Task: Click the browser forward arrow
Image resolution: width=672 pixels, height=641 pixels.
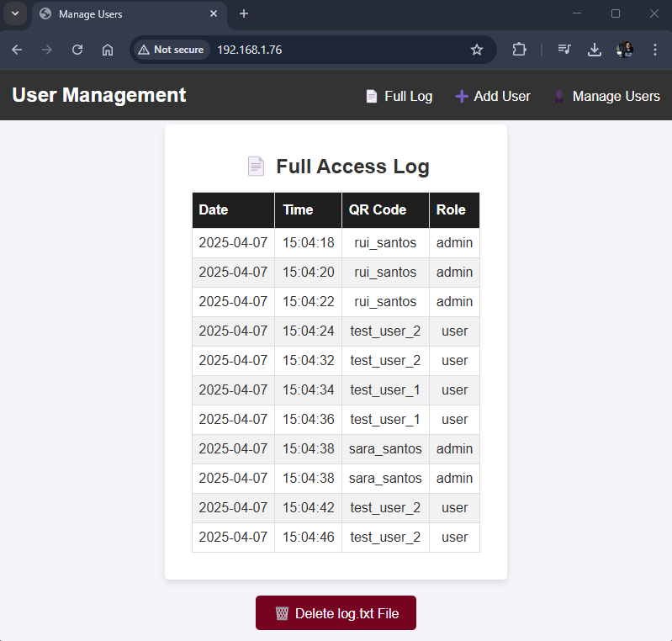Action: point(47,50)
